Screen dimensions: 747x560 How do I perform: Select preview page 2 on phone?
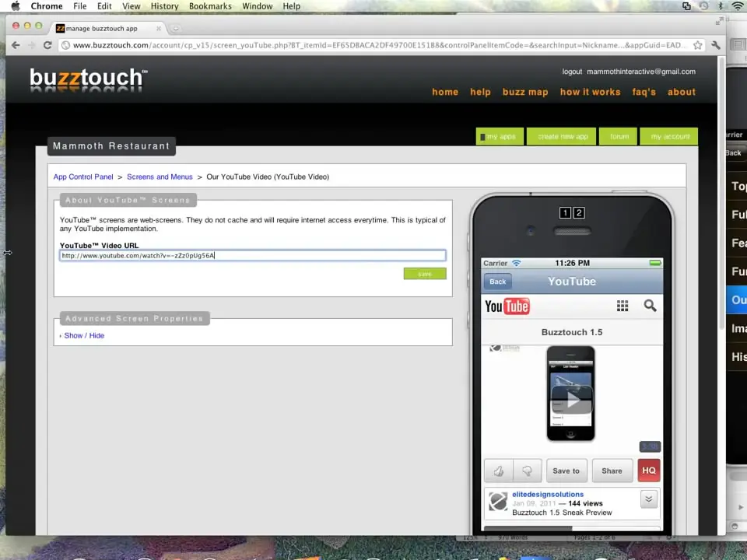coord(579,213)
